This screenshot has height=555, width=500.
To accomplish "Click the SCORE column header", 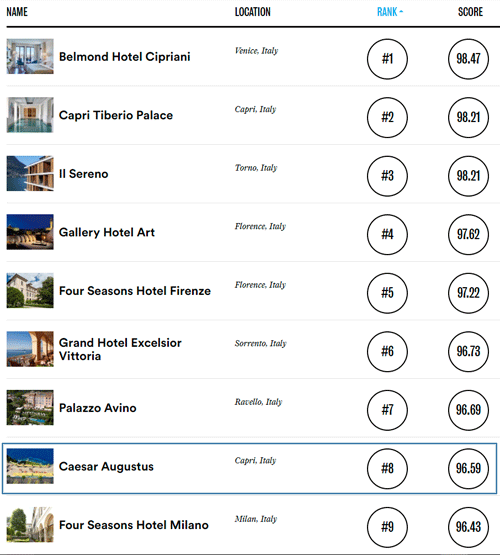I will tap(470, 12).
